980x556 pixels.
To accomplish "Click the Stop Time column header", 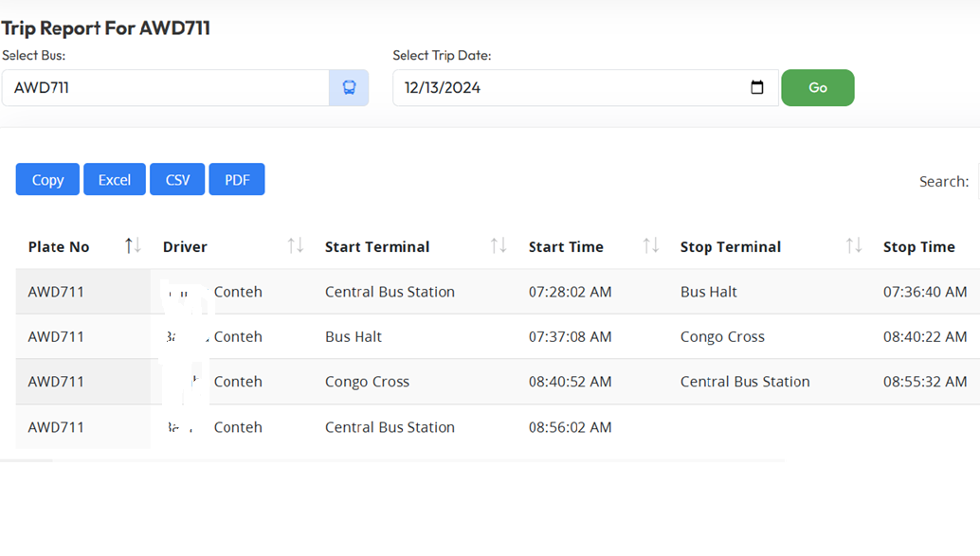I will pos(918,247).
